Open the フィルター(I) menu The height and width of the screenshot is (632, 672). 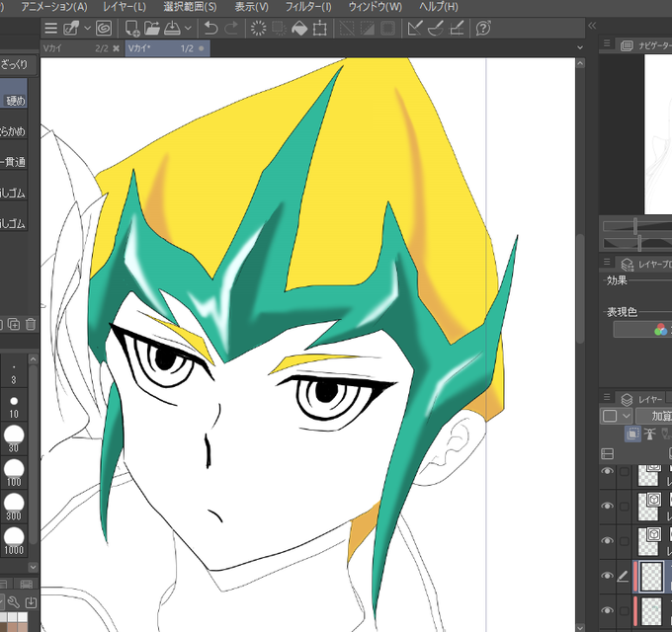[308, 7]
